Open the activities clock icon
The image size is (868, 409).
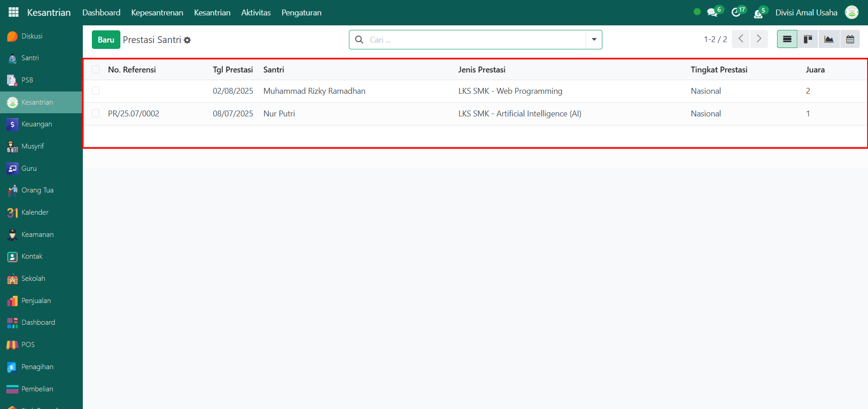[x=736, y=12]
